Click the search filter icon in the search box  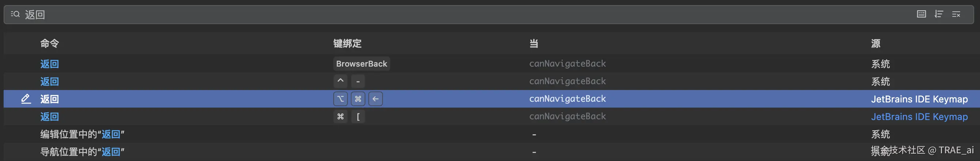[x=15, y=14]
